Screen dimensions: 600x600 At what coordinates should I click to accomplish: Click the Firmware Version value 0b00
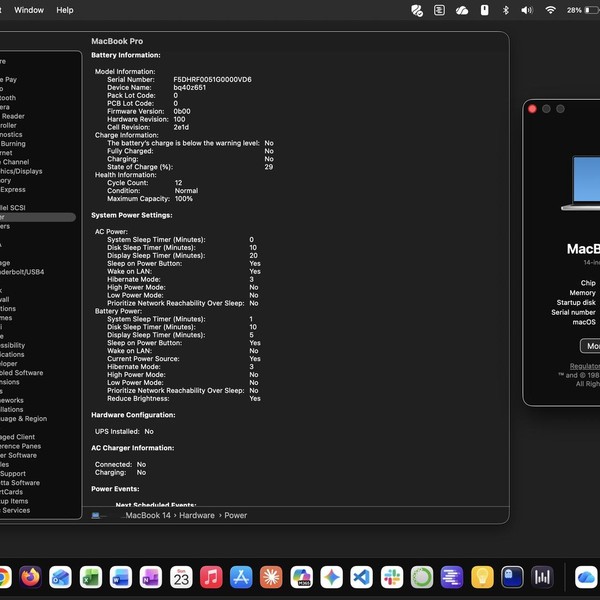182,111
